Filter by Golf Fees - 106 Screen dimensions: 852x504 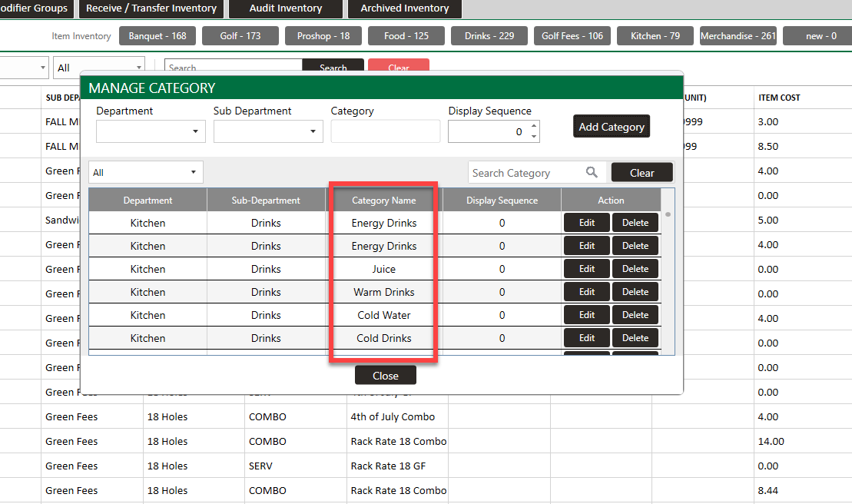click(572, 36)
